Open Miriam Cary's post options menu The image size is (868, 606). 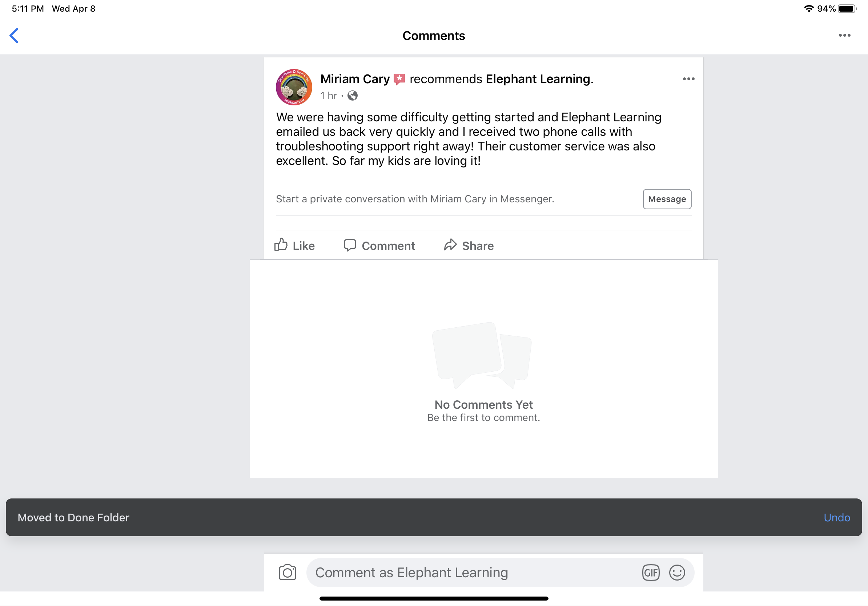688,79
